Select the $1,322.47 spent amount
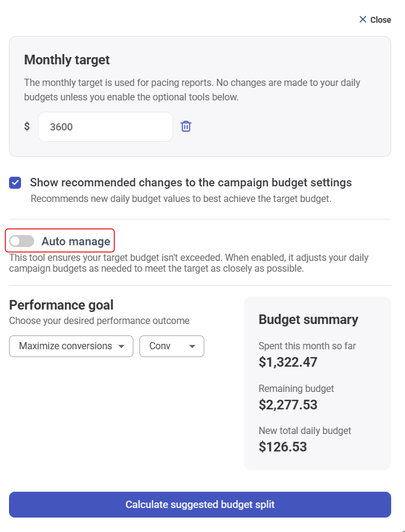405x532 pixels. click(288, 362)
